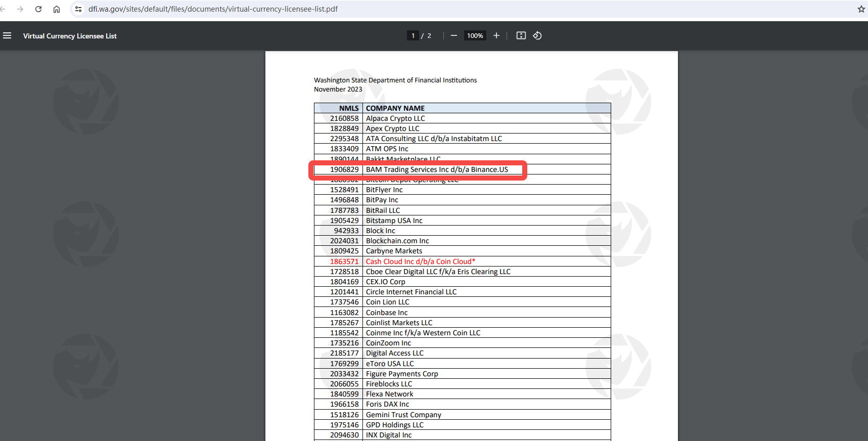Click the COMPANY NAME column header
The width and height of the screenshot is (868, 441).
[x=395, y=108]
